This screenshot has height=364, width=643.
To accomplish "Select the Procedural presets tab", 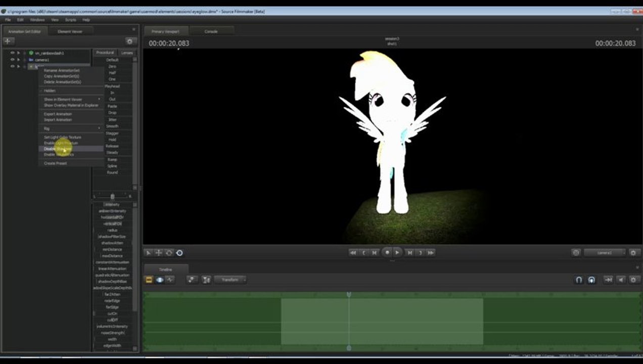I will point(105,53).
